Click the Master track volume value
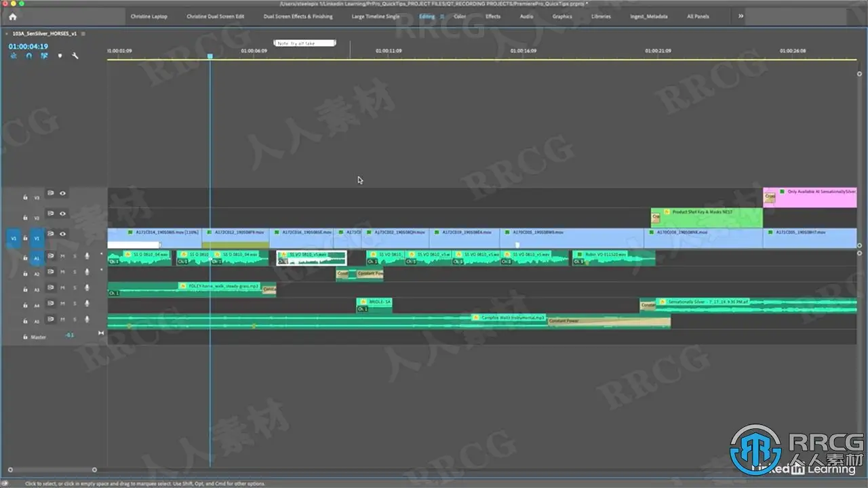 click(70, 335)
